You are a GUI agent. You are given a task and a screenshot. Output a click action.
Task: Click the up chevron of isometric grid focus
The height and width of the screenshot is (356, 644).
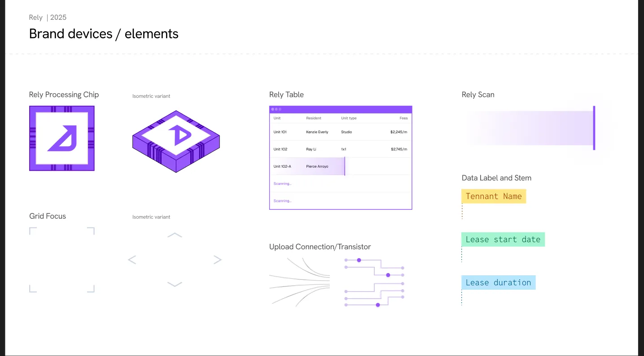point(175,235)
